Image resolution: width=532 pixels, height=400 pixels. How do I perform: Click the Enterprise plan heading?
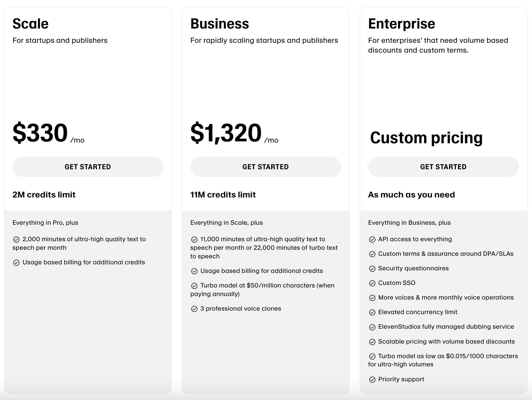click(402, 24)
